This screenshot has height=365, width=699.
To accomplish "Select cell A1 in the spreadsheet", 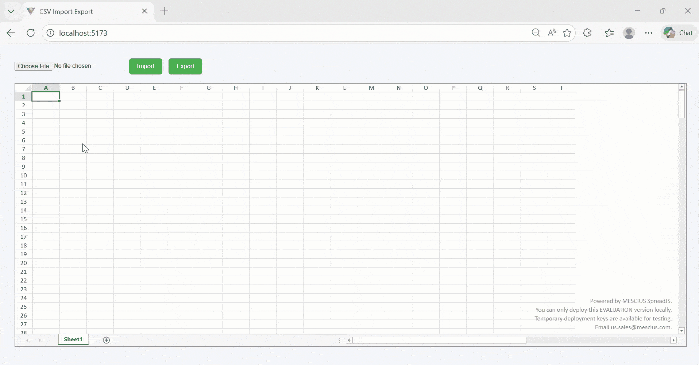I will (x=46, y=97).
